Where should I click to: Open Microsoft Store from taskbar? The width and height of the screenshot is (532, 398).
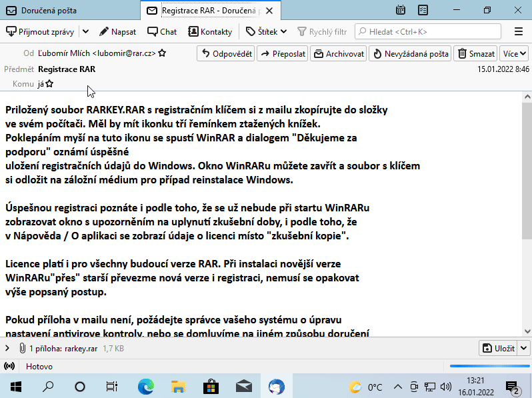coord(211,387)
